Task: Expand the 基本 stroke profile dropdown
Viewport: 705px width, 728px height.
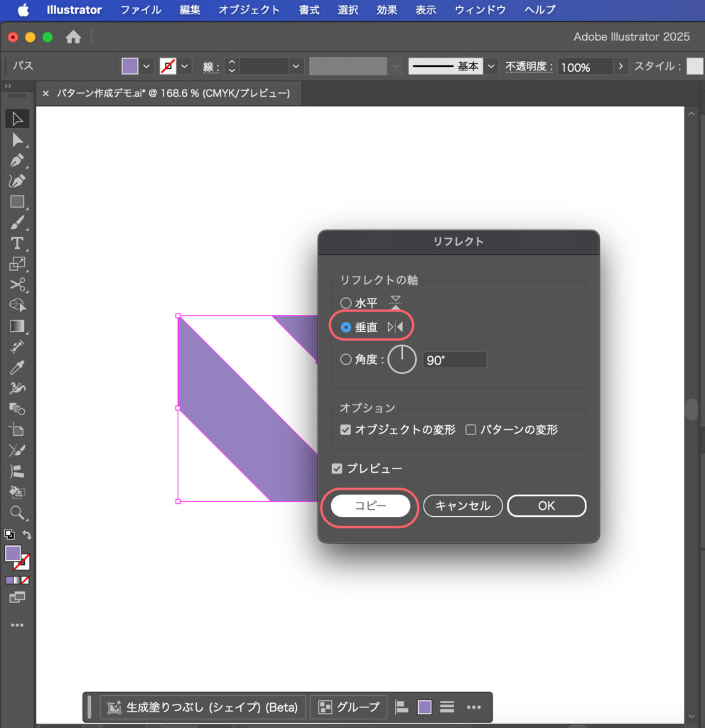Action: 491,66
